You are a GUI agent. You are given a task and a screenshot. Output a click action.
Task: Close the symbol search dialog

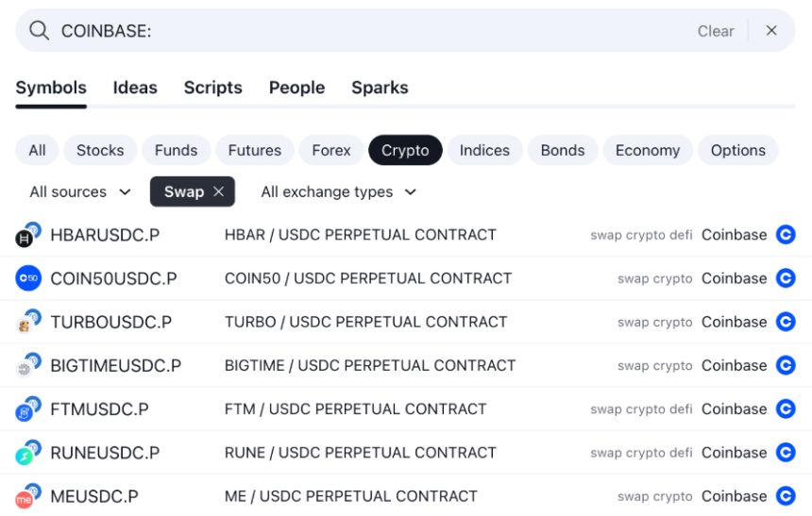pos(771,31)
